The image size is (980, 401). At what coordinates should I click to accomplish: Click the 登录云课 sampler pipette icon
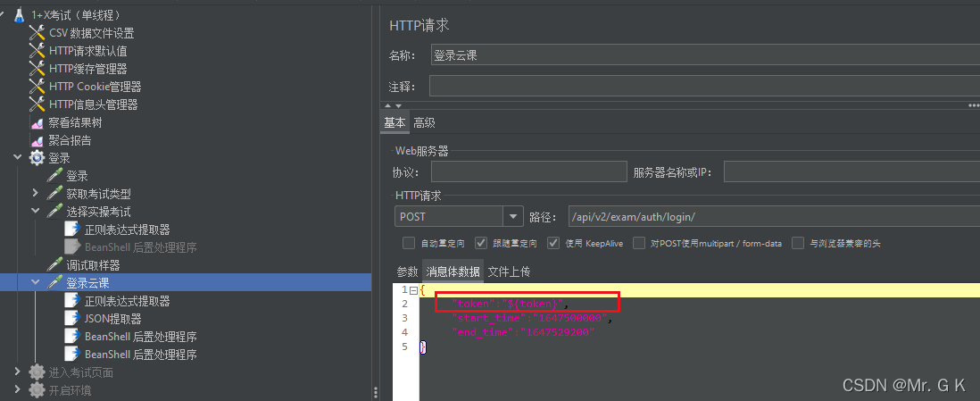[55, 283]
